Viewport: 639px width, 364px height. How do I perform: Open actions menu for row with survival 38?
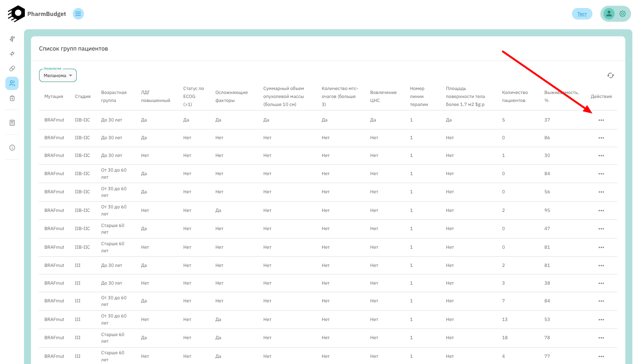click(601, 283)
